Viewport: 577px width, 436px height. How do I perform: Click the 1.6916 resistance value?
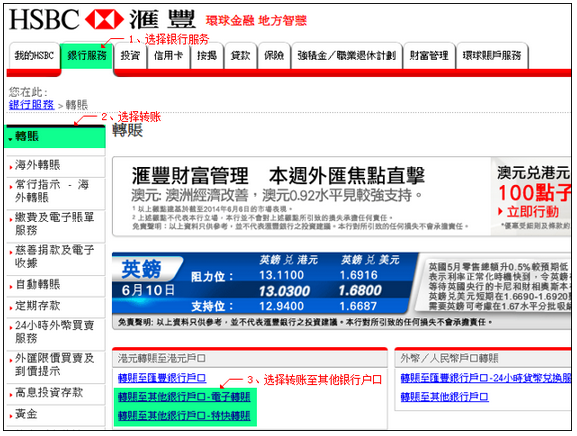point(358,275)
